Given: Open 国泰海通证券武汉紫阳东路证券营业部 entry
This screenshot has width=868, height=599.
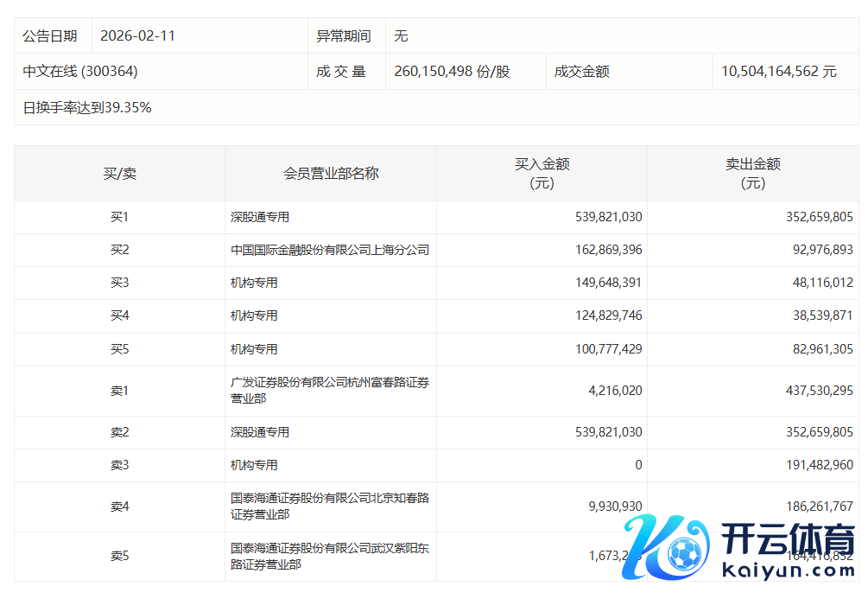Looking at the screenshot, I should point(330,556).
